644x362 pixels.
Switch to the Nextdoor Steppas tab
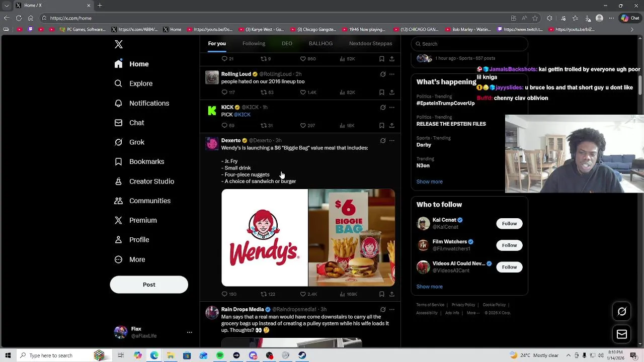(x=370, y=44)
